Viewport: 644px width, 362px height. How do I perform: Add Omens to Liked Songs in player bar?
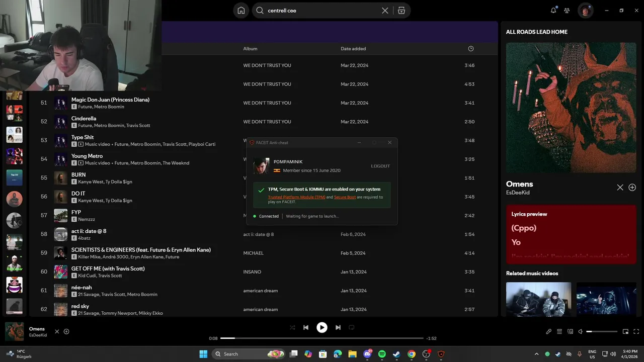pyautogui.click(x=66, y=332)
